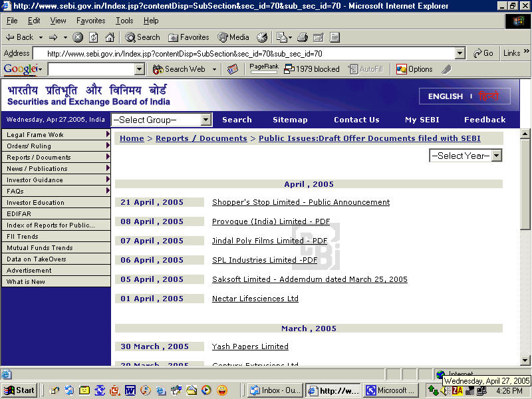Open the Media toolbar button
Screen dimensions: 532x399
233,37
